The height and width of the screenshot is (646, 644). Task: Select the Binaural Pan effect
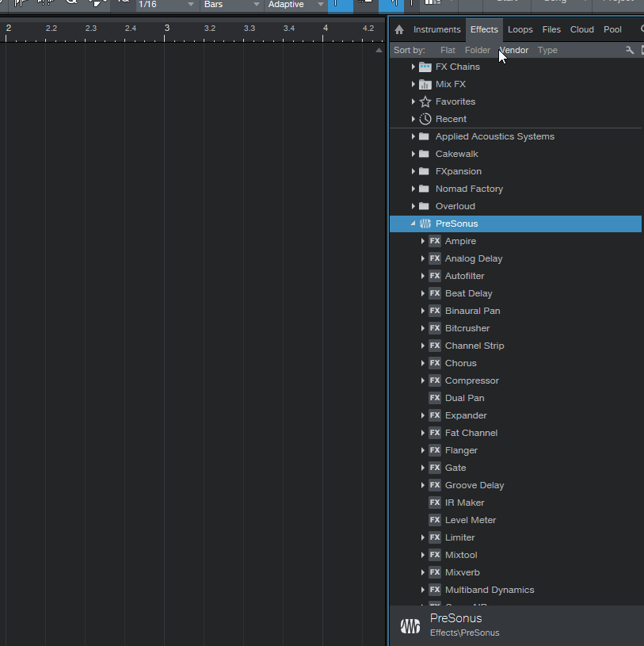[472, 311]
